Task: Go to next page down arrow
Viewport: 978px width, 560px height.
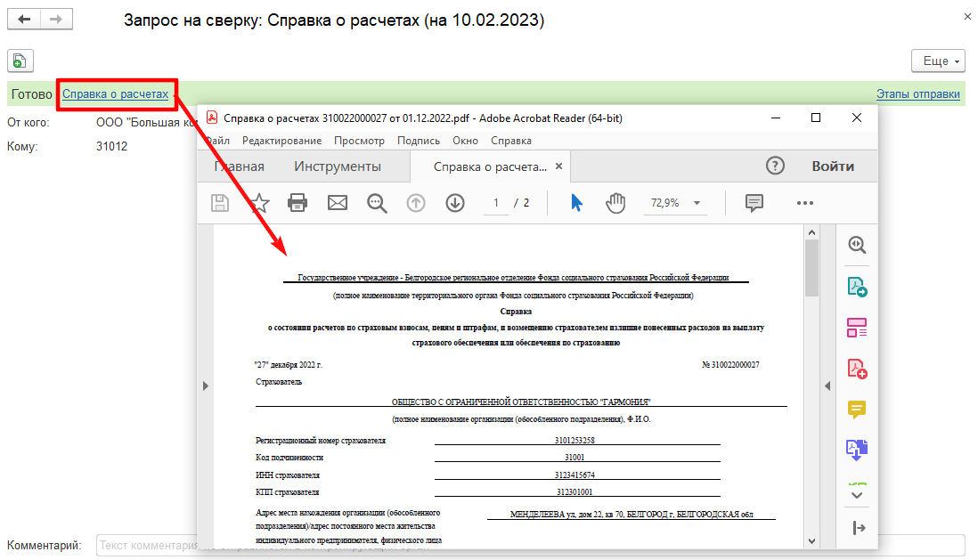Action: click(455, 203)
